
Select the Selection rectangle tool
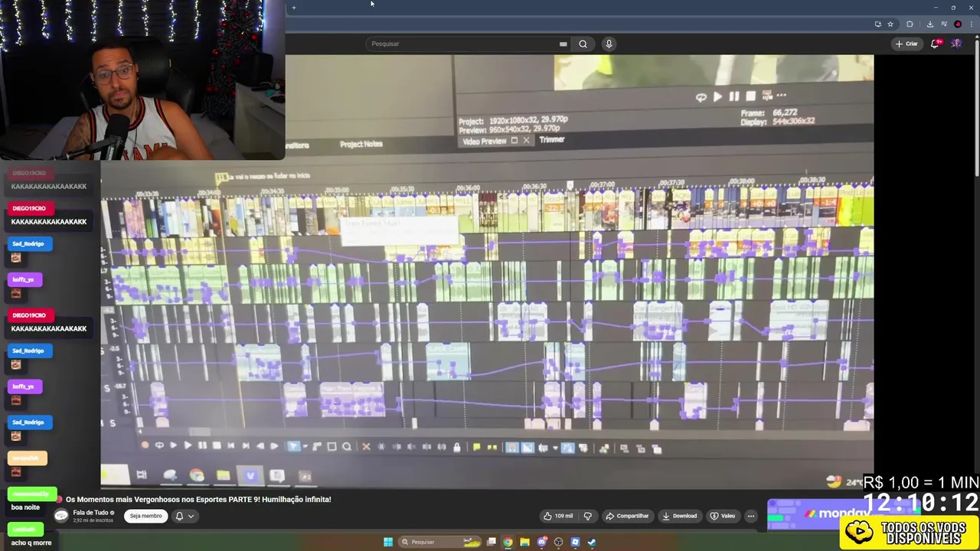(332, 447)
